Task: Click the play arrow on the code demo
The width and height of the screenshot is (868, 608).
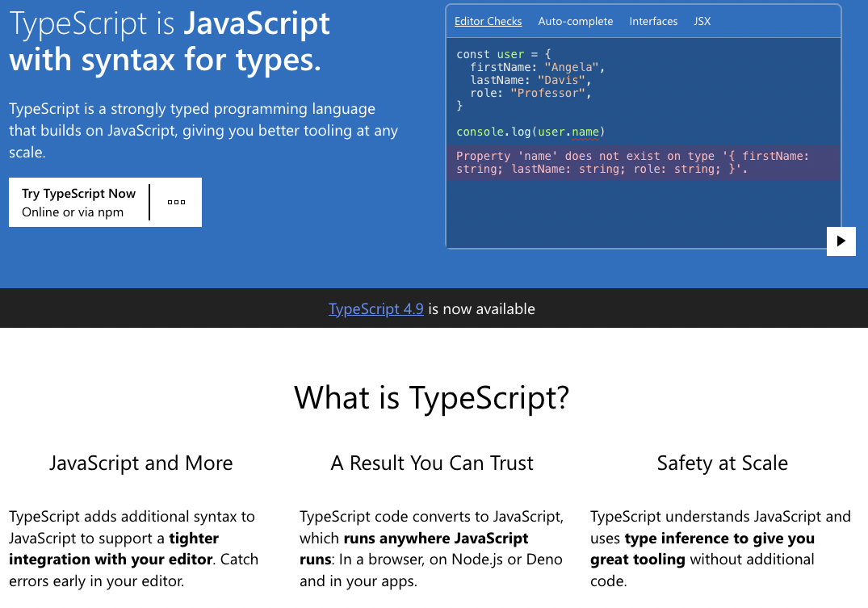Action: [x=841, y=241]
